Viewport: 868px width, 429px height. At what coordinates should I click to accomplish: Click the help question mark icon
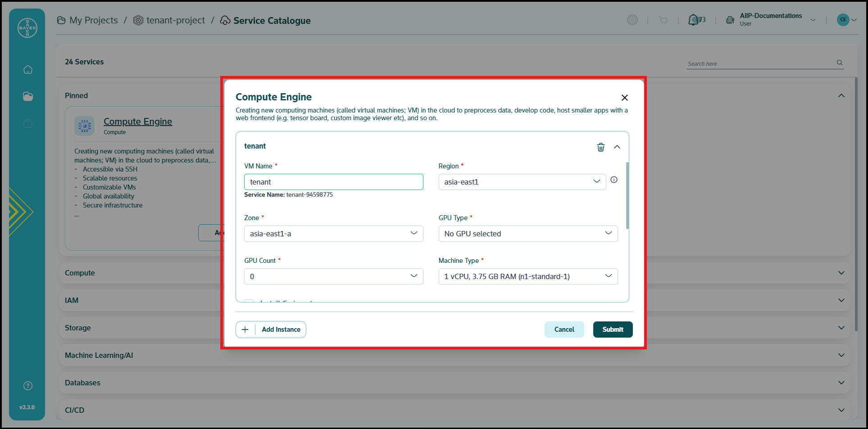click(28, 386)
